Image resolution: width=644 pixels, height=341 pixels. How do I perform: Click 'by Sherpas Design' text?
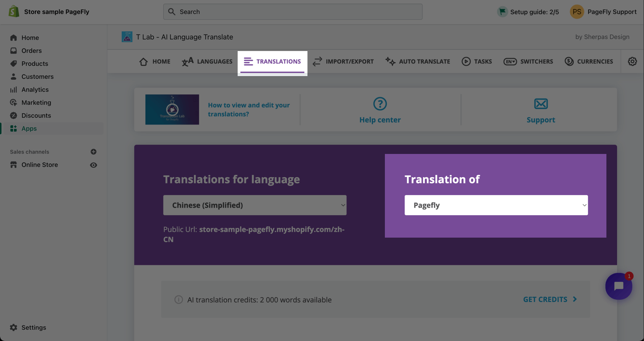602,37
